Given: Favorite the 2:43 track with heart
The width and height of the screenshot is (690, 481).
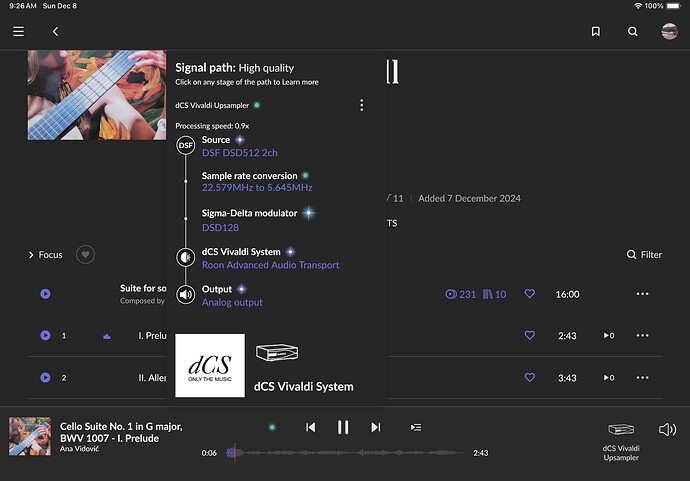Looking at the screenshot, I should point(530,335).
